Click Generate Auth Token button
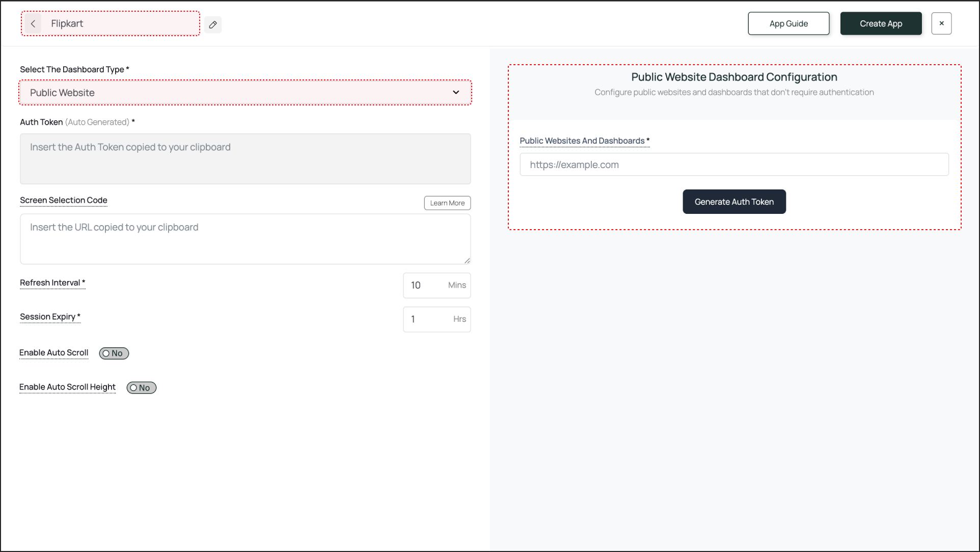This screenshot has height=552, width=980. pos(734,202)
